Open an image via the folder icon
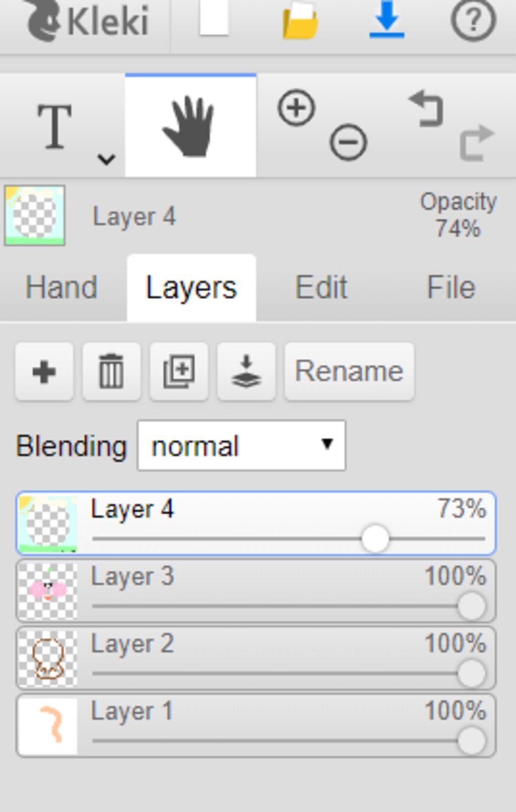The height and width of the screenshot is (812, 516). (x=300, y=20)
